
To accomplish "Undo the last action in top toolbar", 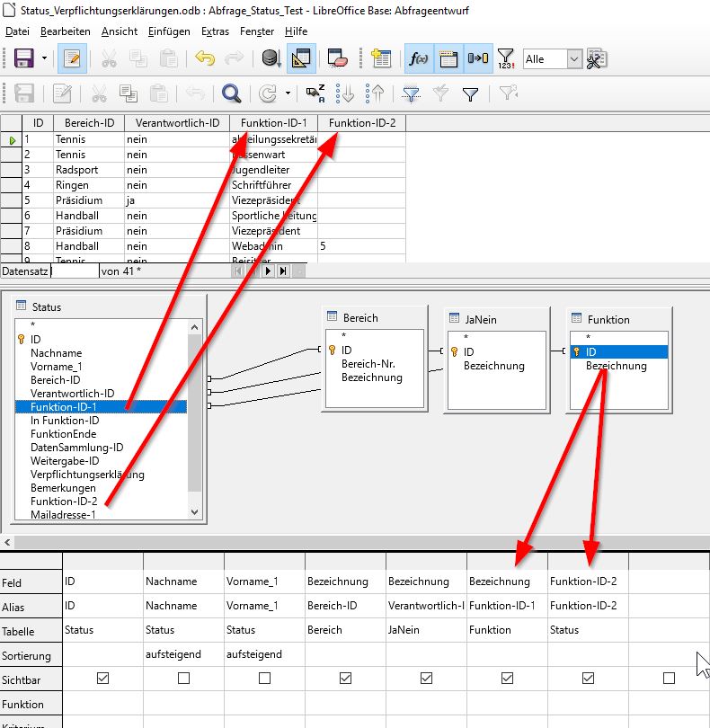I will point(205,58).
